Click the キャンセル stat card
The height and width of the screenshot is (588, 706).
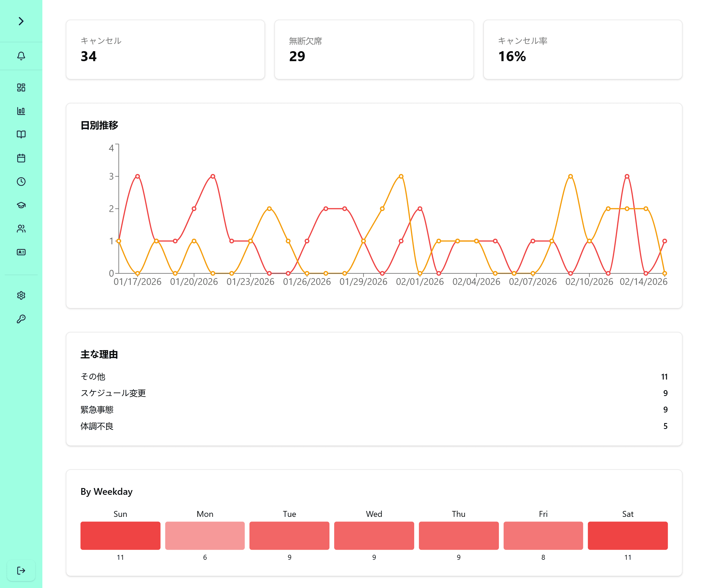[x=165, y=49]
